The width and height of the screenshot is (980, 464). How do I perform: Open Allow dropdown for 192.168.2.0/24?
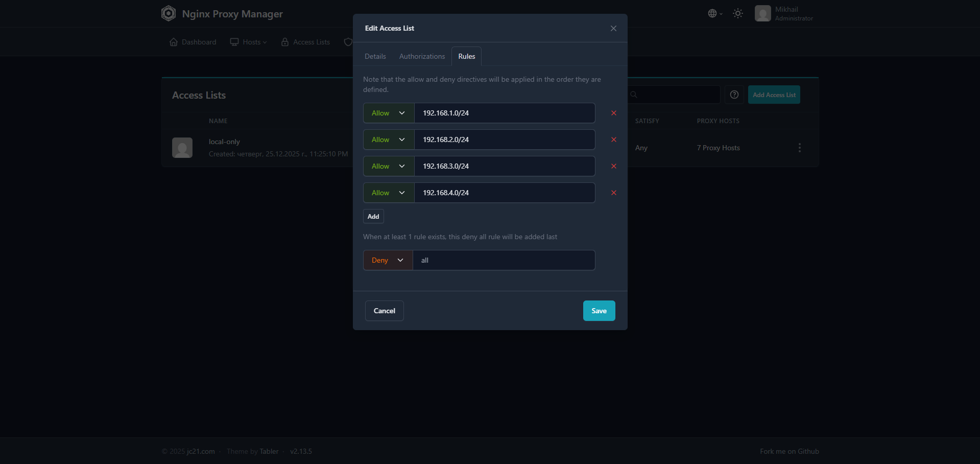click(389, 140)
